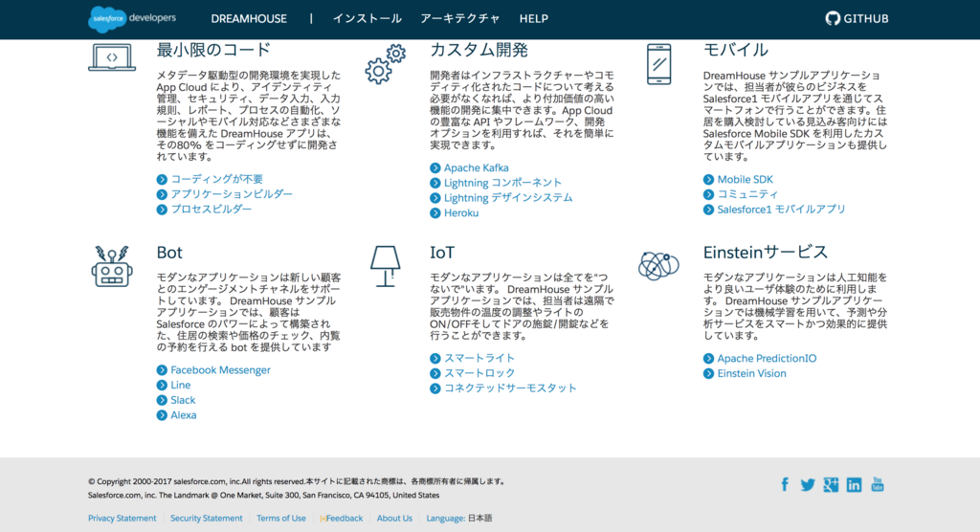Go to GITHUB nav link text
Viewport: 980px width, 532px height.
865,19
